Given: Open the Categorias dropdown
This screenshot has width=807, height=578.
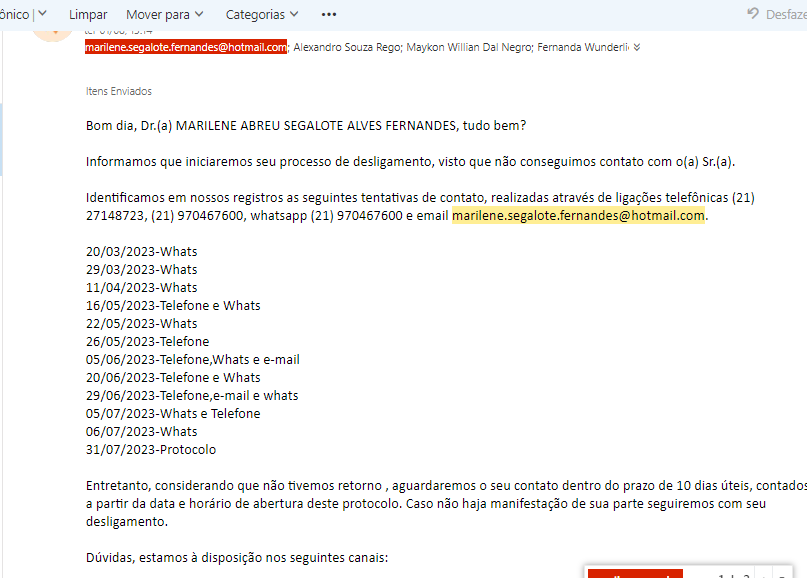Looking at the screenshot, I should pos(262,14).
